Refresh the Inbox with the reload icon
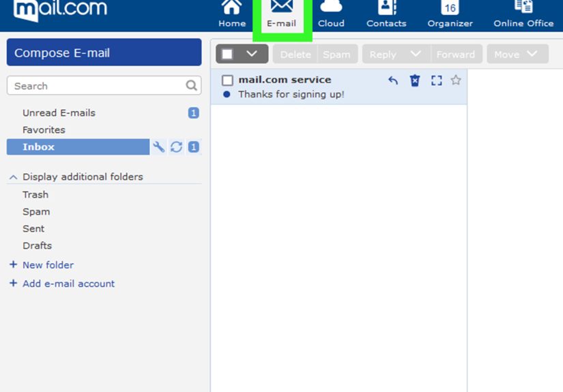The width and height of the screenshot is (563, 392). [176, 147]
